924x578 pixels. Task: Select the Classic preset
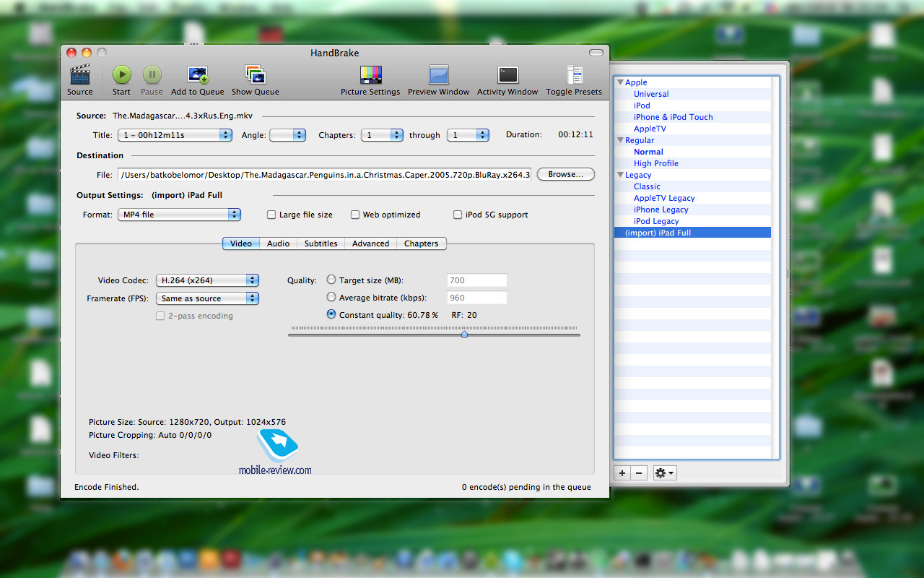pos(647,186)
